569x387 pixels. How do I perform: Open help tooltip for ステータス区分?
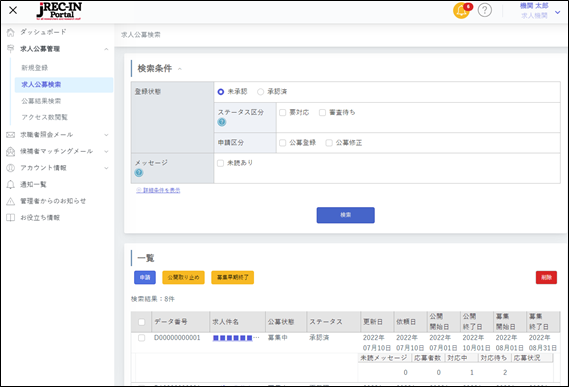[x=222, y=122]
